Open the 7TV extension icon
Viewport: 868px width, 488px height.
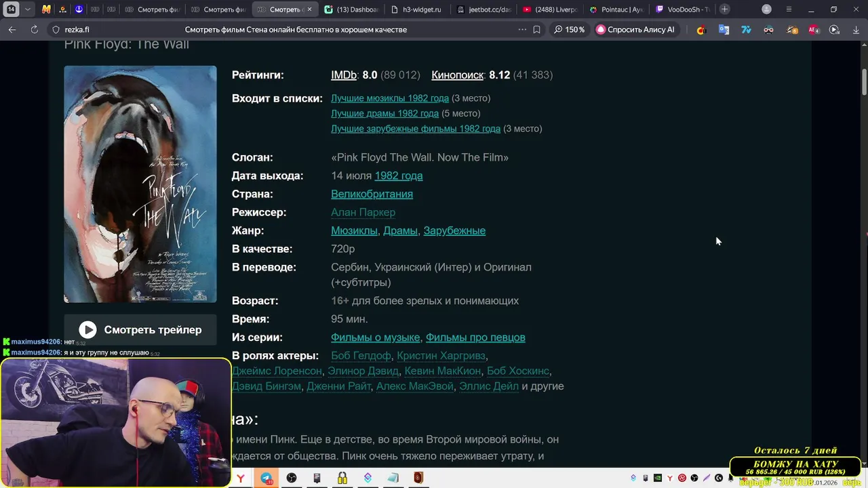click(746, 30)
